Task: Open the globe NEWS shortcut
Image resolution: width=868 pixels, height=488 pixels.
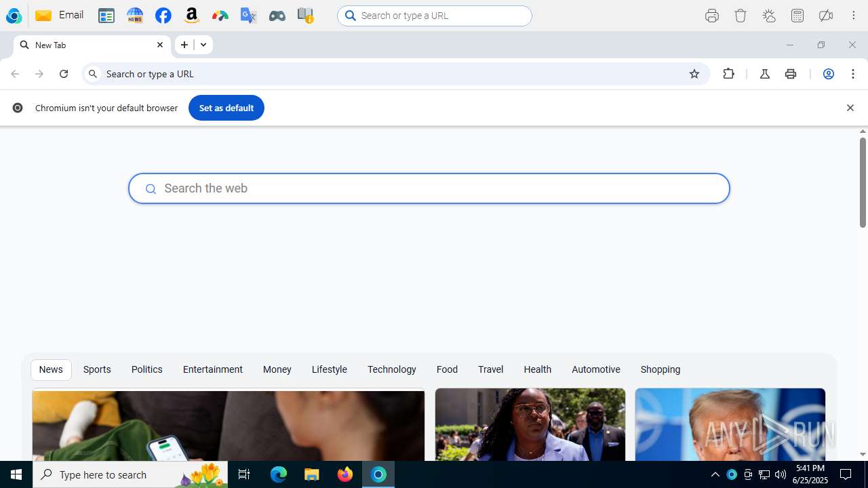Action: click(x=135, y=16)
